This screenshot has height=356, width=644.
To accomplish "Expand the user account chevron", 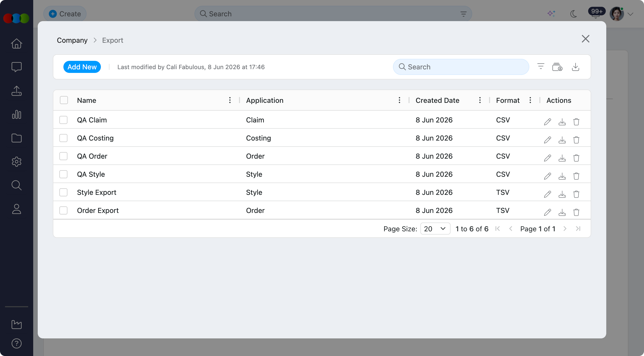I will 630,14.
